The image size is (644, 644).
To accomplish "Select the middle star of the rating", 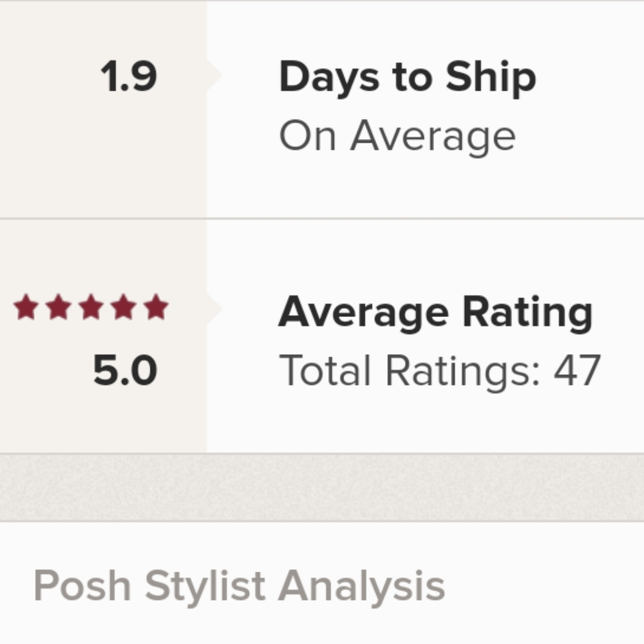I will tap(91, 307).
